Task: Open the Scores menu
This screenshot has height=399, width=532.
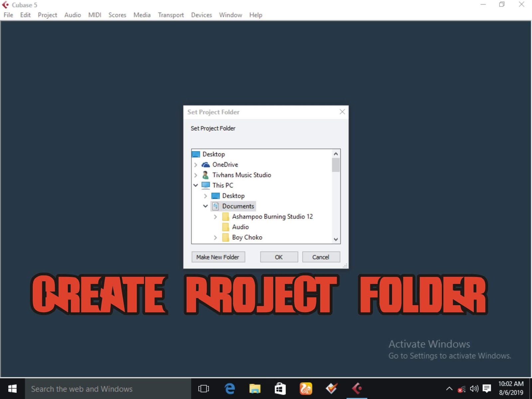Action: (x=117, y=15)
